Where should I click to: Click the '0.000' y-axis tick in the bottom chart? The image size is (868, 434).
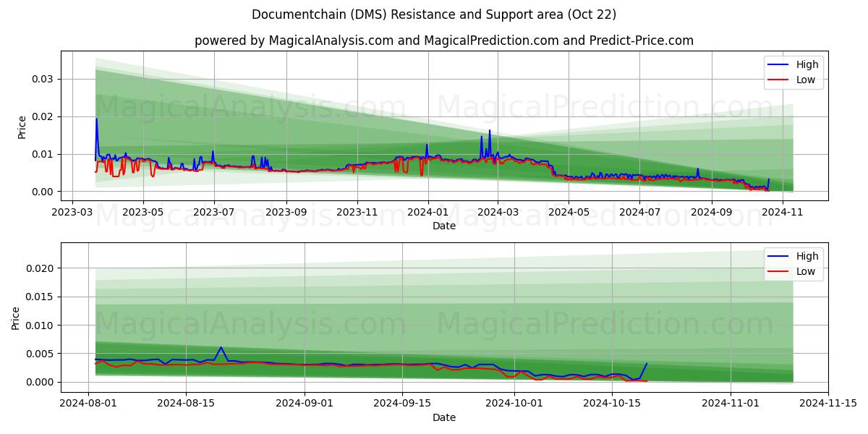[x=40, y=382]
